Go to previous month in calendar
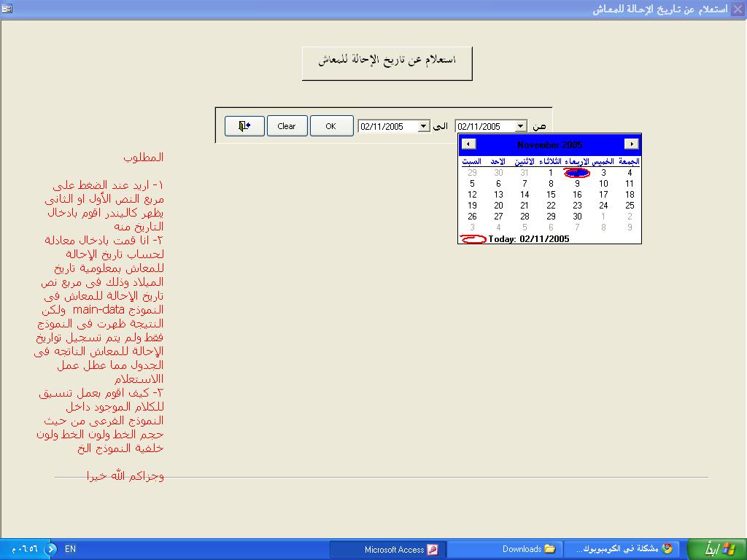This screenshot has height=560, width=747. coord(469,144)
